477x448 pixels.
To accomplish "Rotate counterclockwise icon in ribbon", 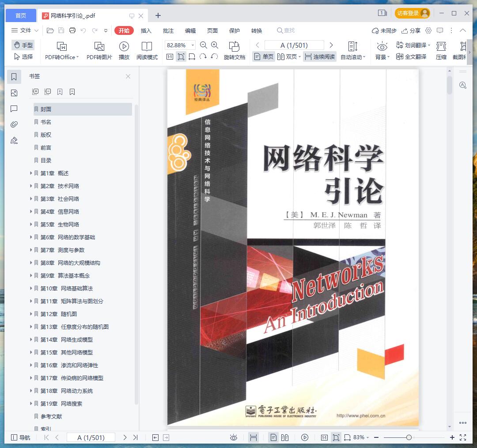I will 214,56.
